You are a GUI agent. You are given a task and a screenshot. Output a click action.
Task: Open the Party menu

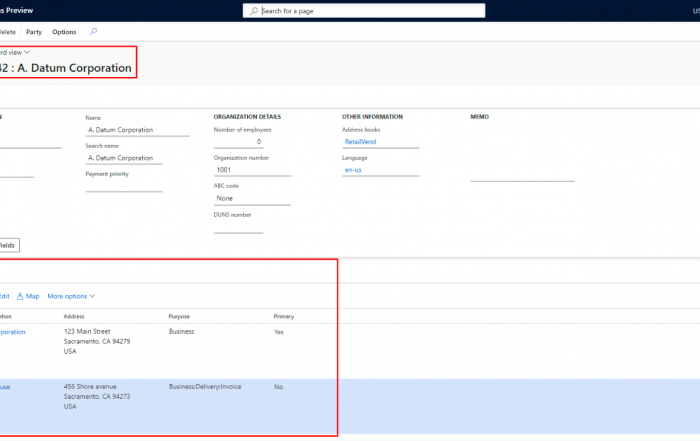34,32
